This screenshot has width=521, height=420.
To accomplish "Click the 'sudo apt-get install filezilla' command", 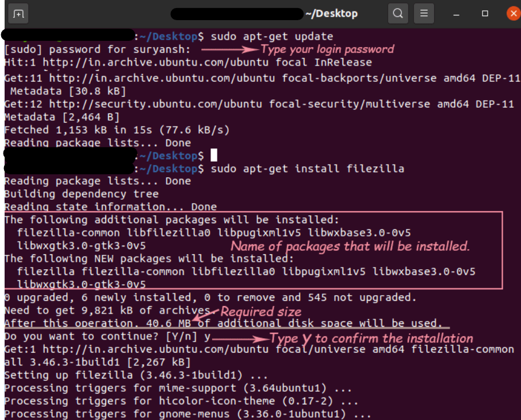I will 307,169.
